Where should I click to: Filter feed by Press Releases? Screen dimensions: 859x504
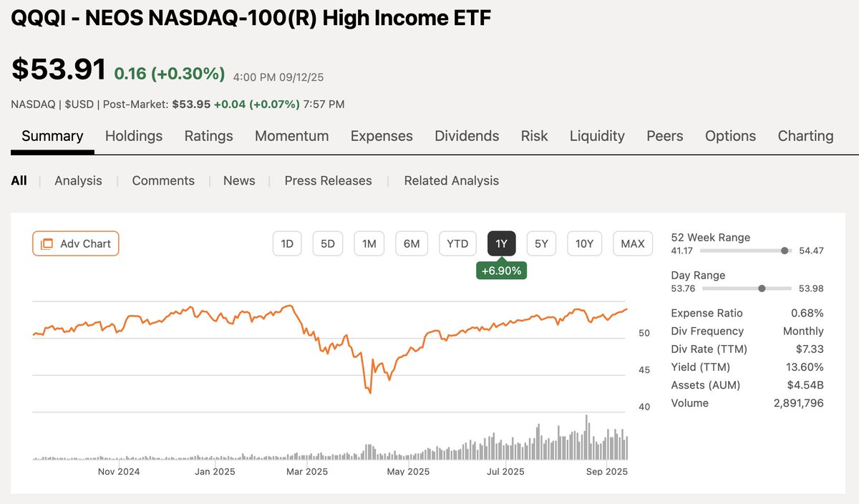click(x=328, y=180)
